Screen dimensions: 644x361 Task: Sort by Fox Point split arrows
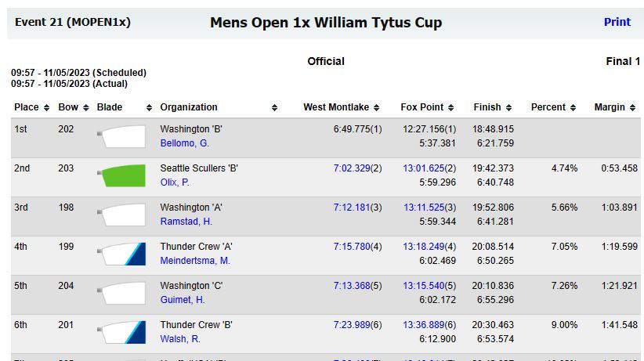pos(450,107)
